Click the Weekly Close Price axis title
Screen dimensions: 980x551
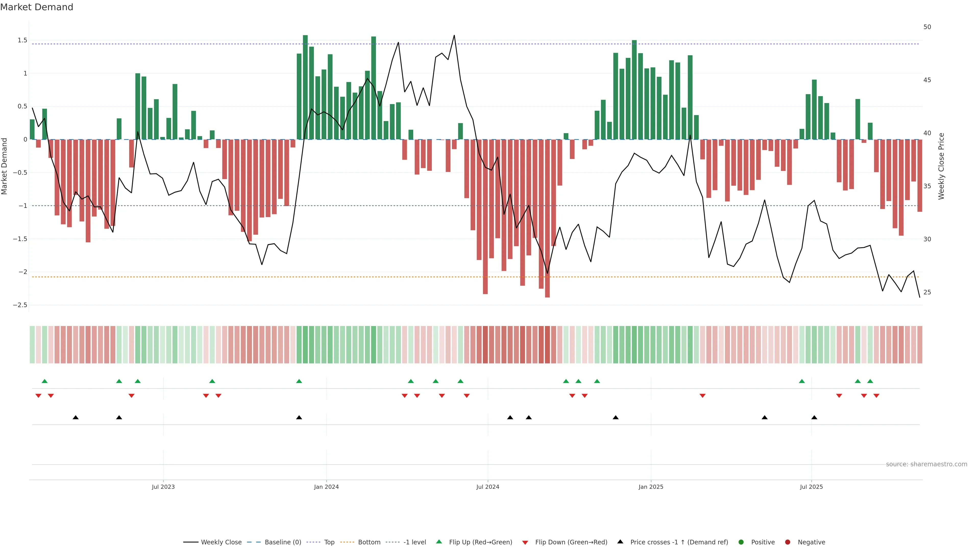[941, 166]
